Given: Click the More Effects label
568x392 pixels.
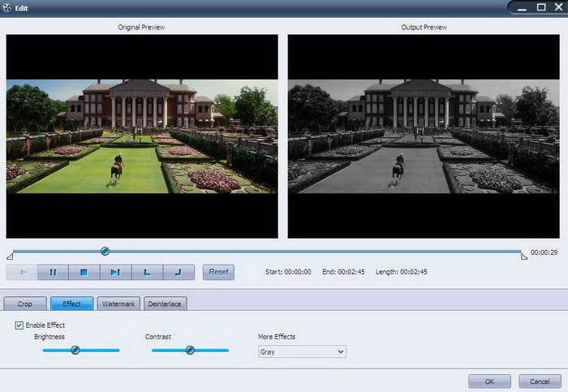Looking at the screenshot, I should pyautogui.click(x=277, y=337).
